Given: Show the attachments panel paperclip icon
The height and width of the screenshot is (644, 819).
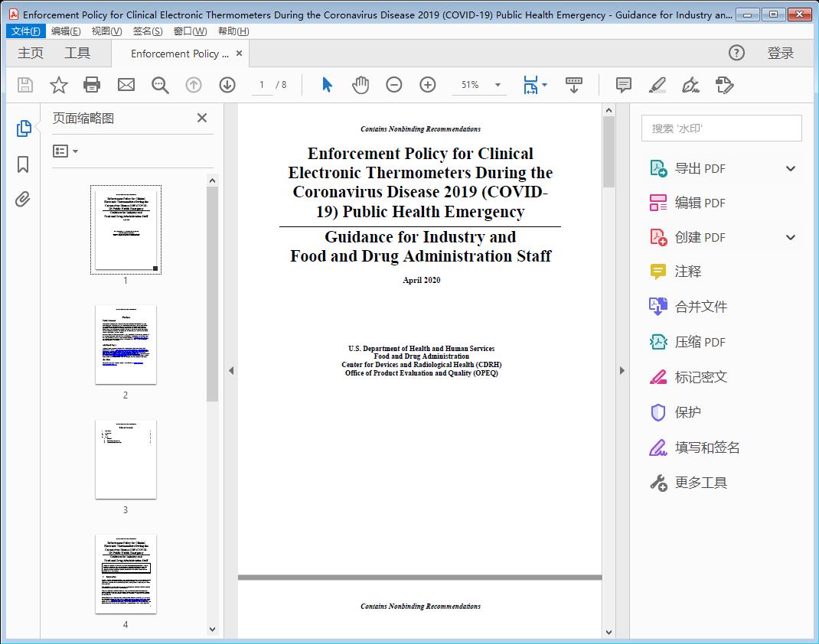Looking at the screenshot, I should (x=22, y=199).
